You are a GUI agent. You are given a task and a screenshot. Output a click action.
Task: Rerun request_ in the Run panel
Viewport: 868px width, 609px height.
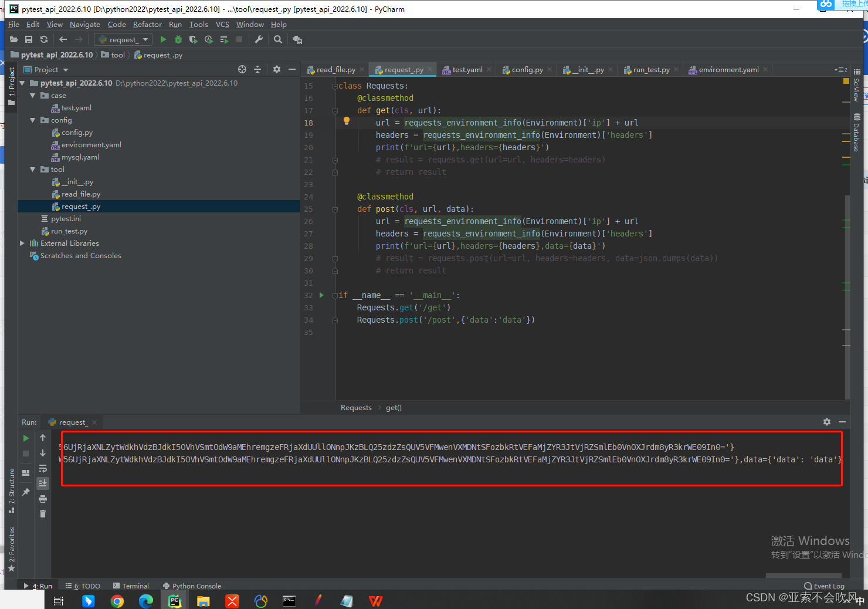click(x=26, y=438)
